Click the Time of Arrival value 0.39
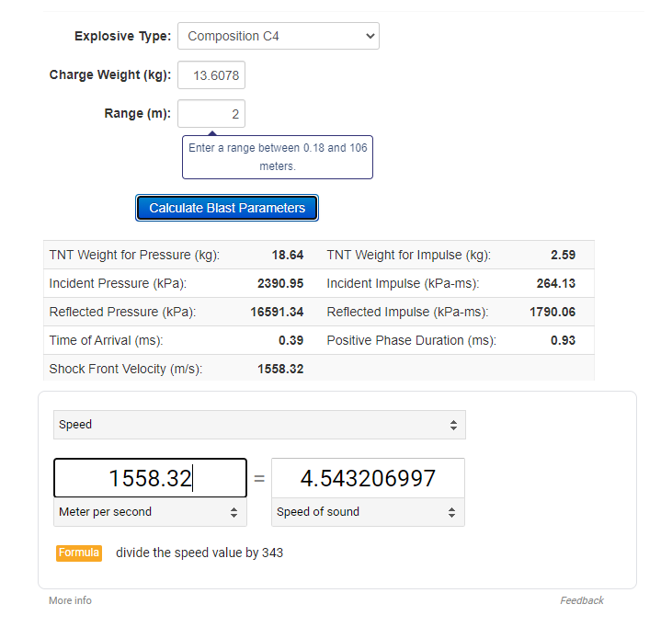The image size is (672, 627). [x=290, y=341]
